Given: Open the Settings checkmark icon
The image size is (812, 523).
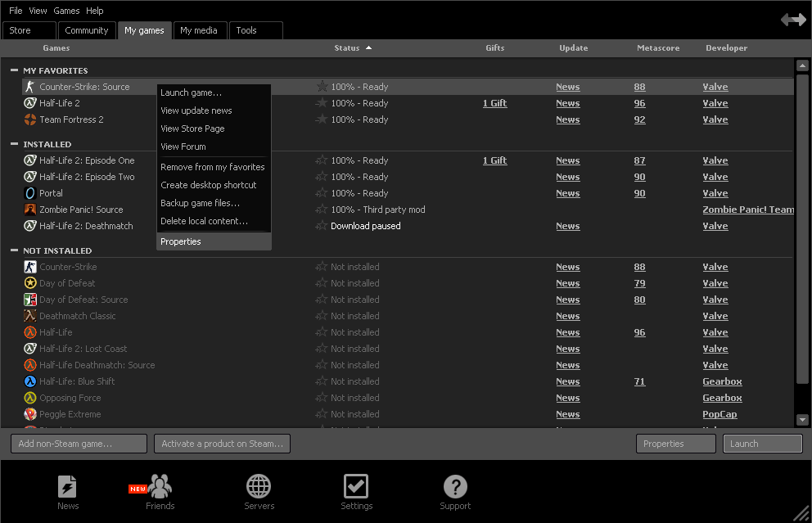Looking at the screenshot, I should (x=356, y=487).
